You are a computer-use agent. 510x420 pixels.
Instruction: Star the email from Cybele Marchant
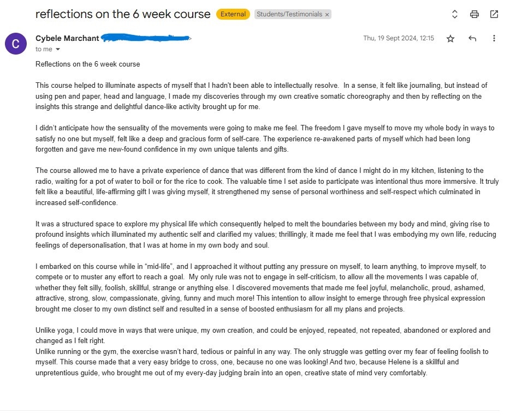[x=450, y=38]
